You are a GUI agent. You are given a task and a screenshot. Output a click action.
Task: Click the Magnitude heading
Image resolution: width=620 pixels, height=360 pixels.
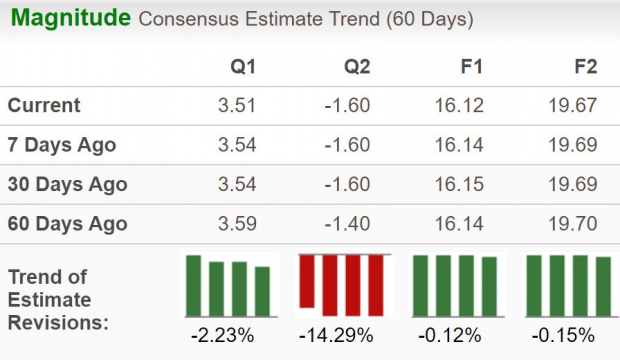point(70,18)
